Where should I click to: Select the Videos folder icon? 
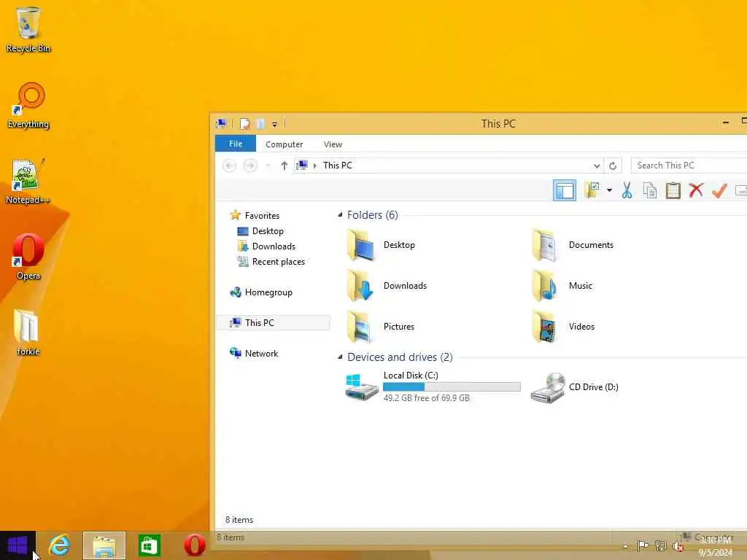pyautogui.click(x=546, y=327)
